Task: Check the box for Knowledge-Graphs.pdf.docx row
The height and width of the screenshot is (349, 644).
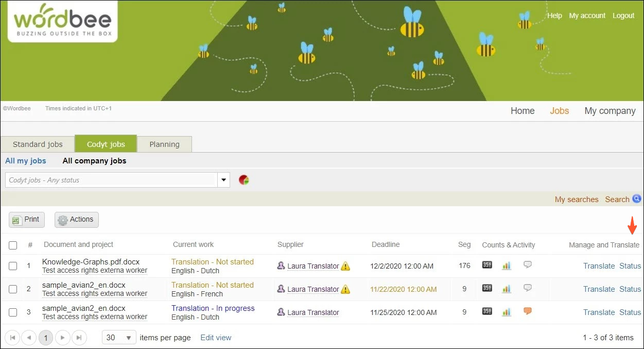Action: point(13,266)
